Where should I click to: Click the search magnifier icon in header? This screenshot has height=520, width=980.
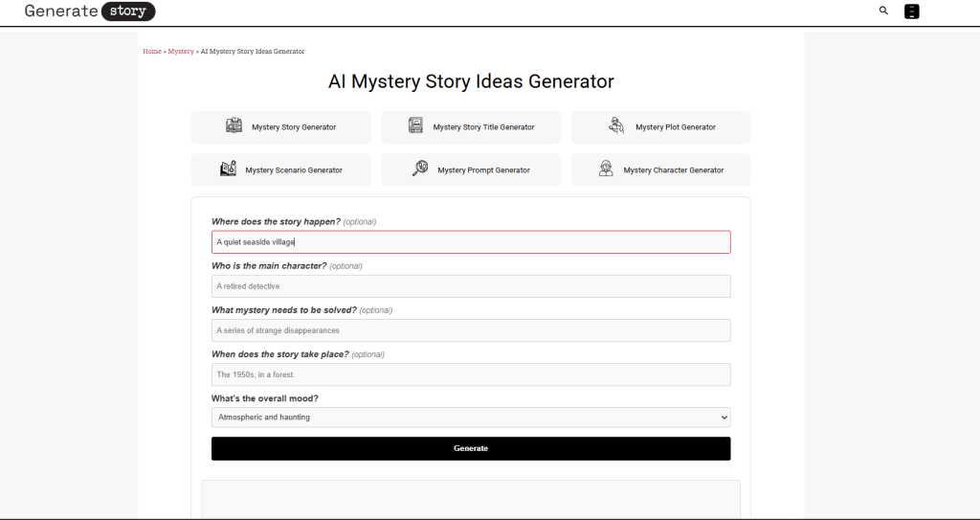(x=883, y=11)
